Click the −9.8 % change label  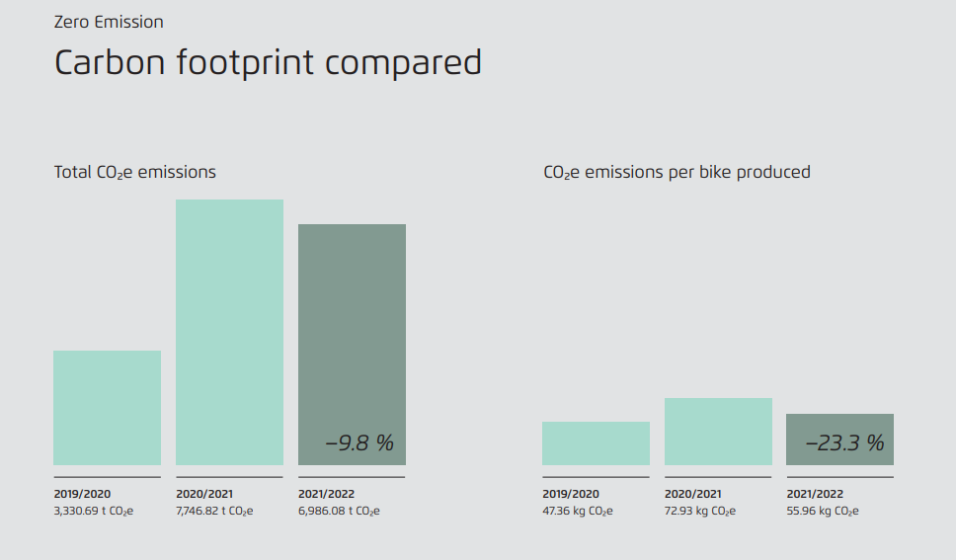[x=359, y=443]
